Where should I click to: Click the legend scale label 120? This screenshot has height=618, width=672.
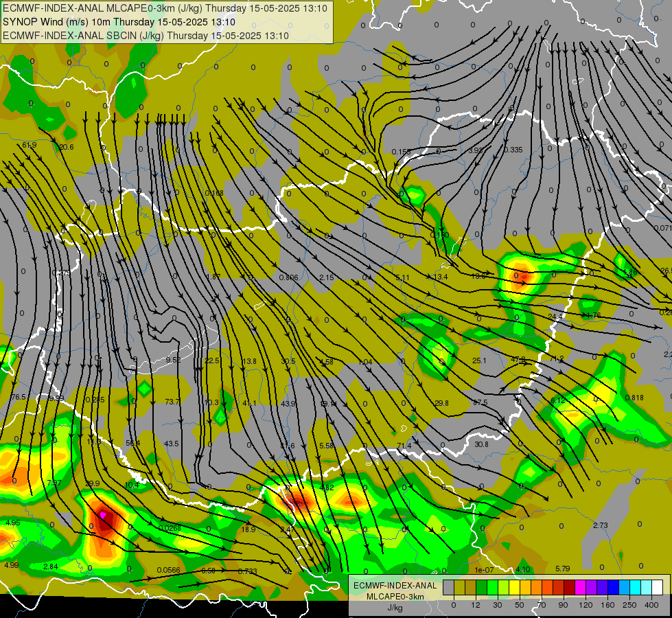(586, 605)
